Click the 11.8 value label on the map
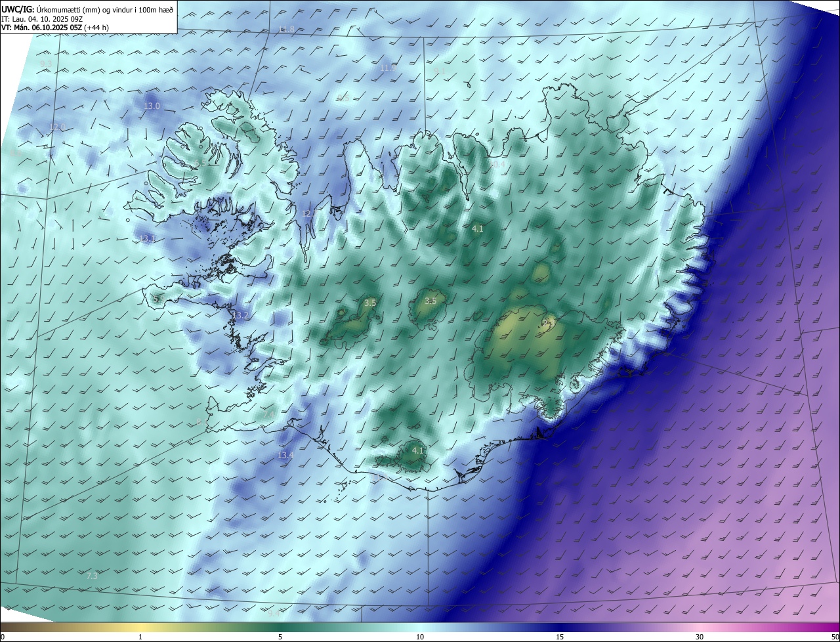The height and width of the screenshot is (642, 840). coord(287,30)
